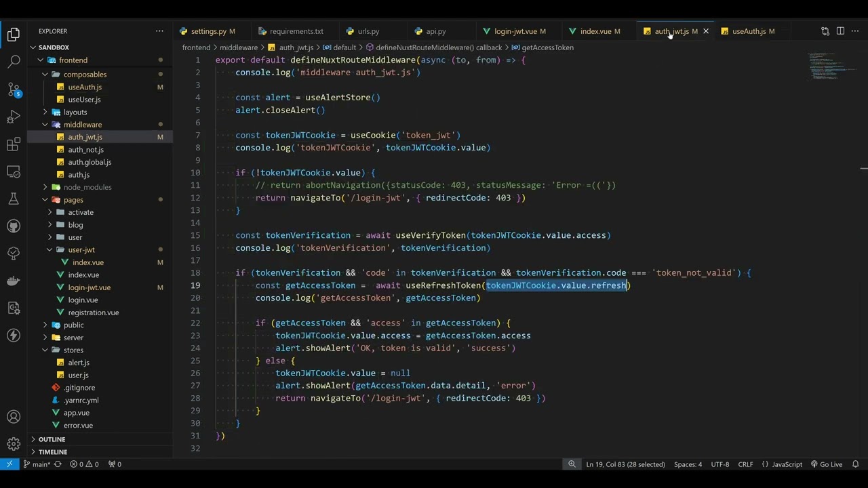Change encoding via UTF-8 status item
The height and width of the screenshot is (488, 868).
(x=720, y=464)
